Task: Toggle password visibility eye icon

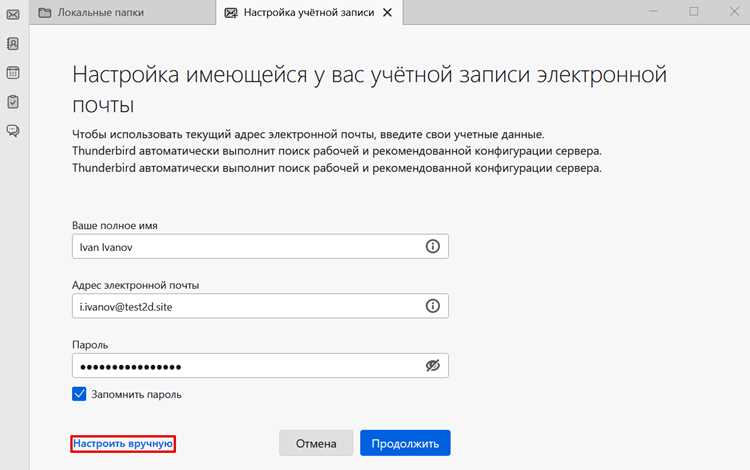Action: 432,366
